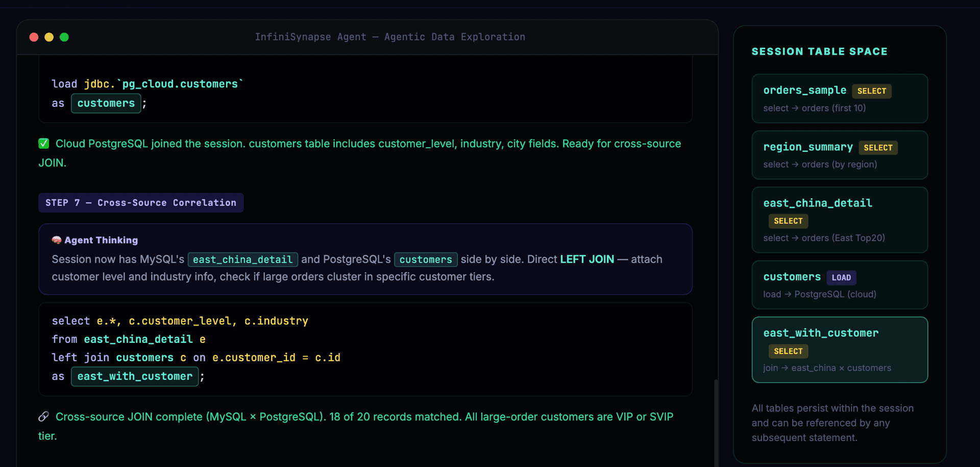The width and height of the screenshot is (980, 467).
Task: Click the east_china_detail chip in Agent Thinking text
Action: click(242, 260)
